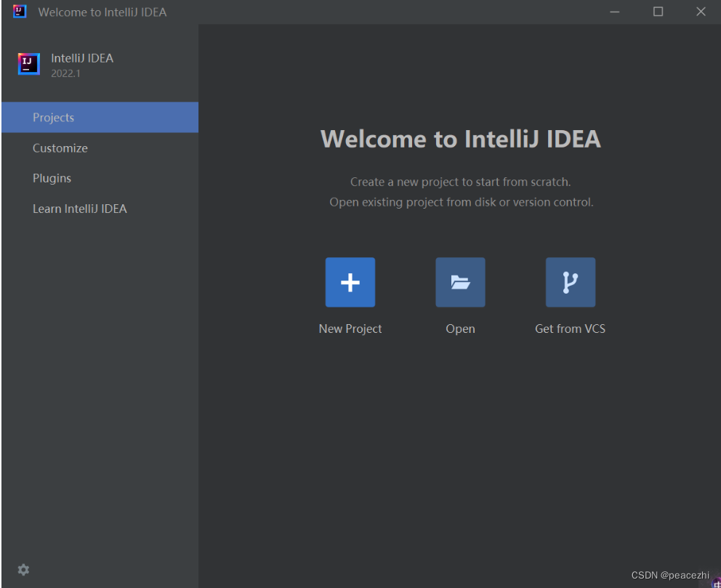Click the New Project text label
The width and height of the screenshot is (721, 588).
350,329
